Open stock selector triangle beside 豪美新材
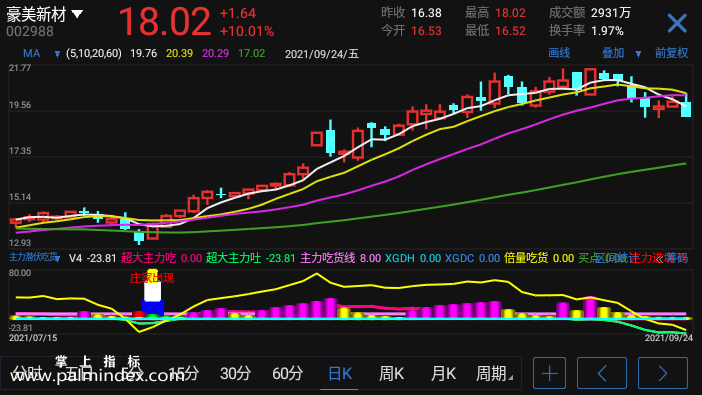 (77, 14)
